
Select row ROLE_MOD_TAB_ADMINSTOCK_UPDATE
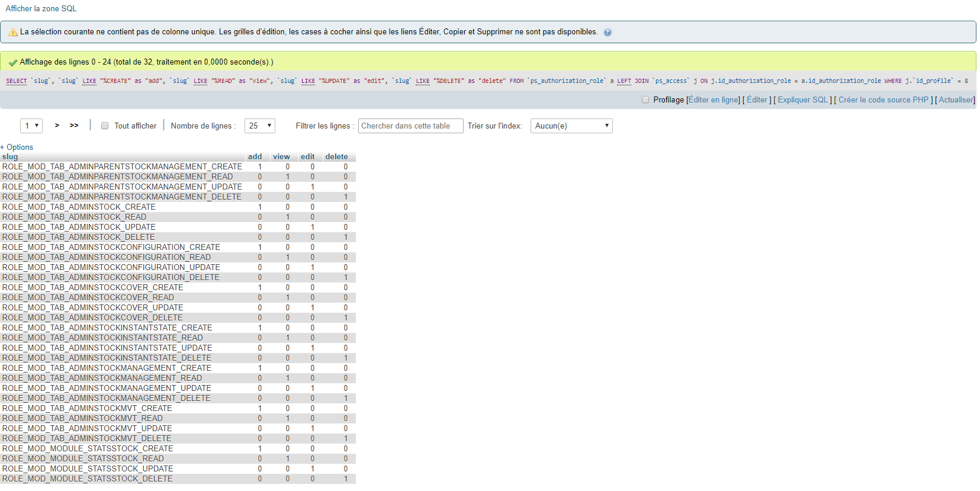pyautogui.click(x=178, y=227)
